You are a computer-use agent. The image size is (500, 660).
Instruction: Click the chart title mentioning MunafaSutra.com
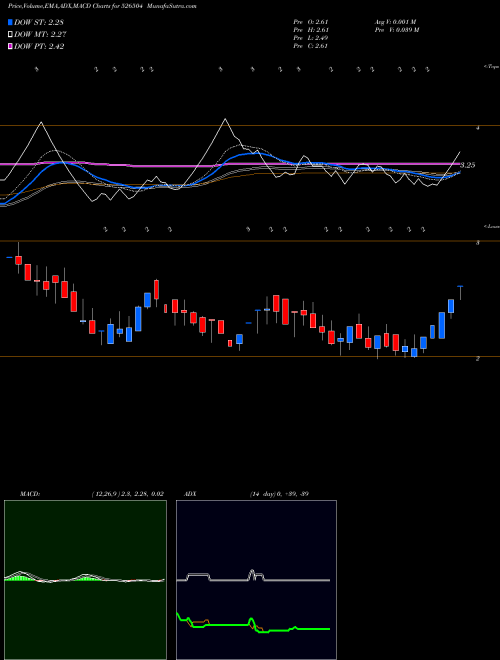(102, 6)
